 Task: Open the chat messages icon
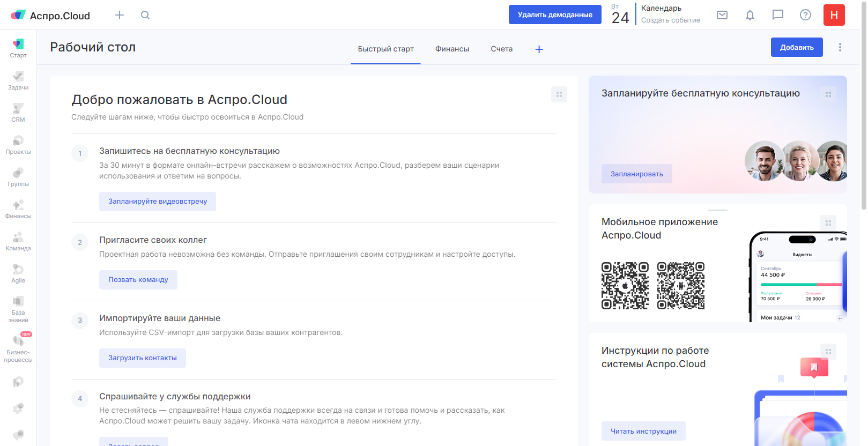click(x=778, y=15)
